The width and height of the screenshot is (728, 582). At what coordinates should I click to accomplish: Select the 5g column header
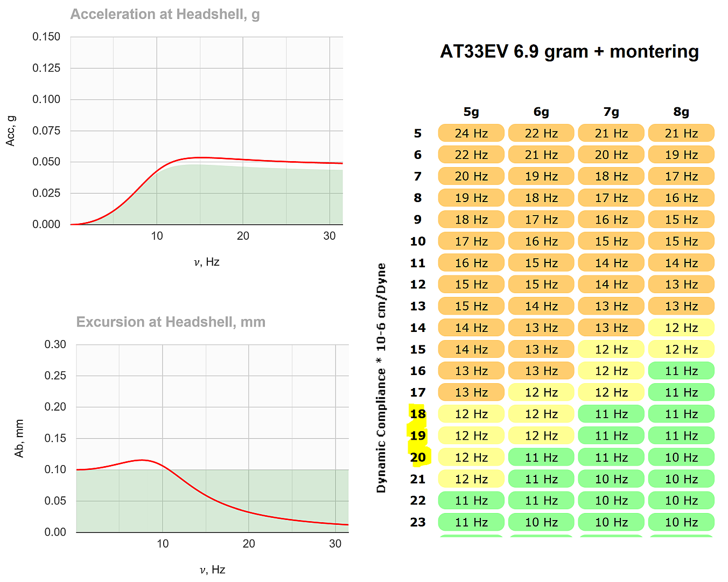pyautogui.click(x=471, y=112)
